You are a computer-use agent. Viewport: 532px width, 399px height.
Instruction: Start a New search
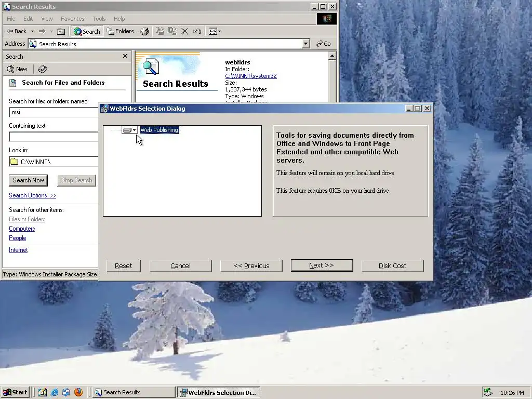(x=17, y=69)
